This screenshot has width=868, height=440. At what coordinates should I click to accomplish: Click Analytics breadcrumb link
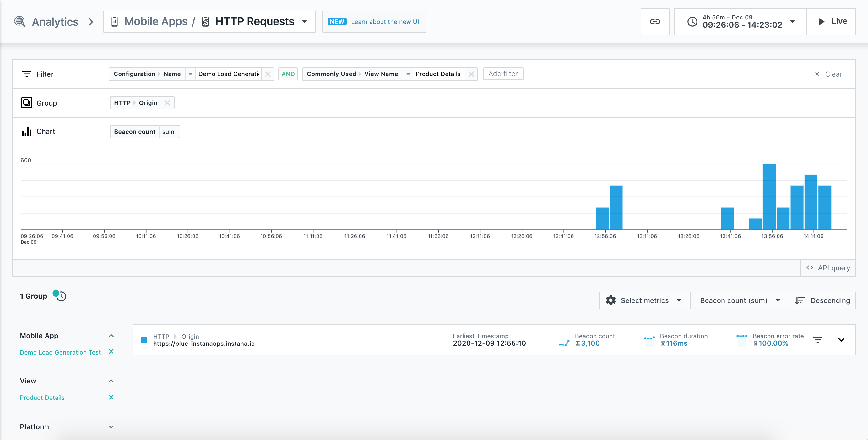[x=55, y=22]
